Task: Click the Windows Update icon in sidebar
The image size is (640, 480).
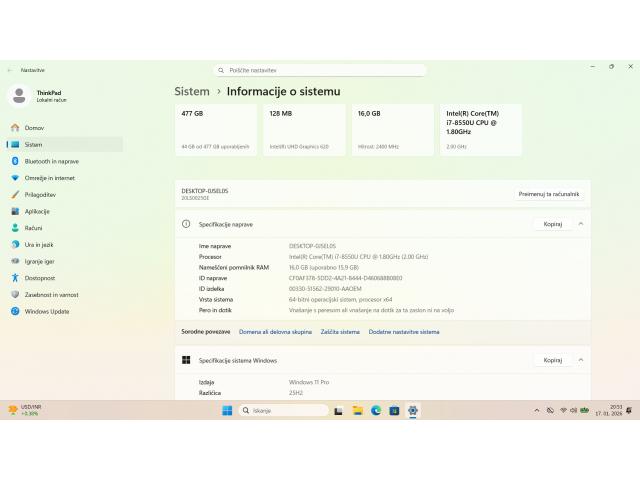Action: tap(15, 311)
